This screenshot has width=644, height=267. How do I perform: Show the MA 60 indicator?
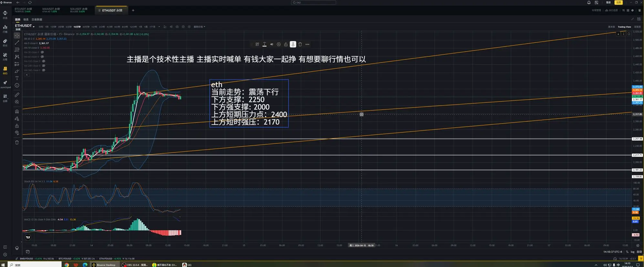(x=42, y=57)
